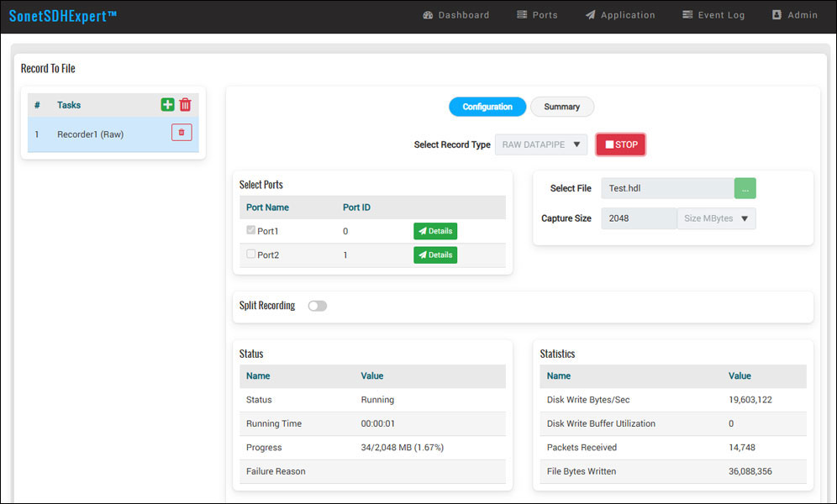Click the Capture Size input field
Image resolution: width=837 pixels, height=504 pixels.
coord(639,218)
